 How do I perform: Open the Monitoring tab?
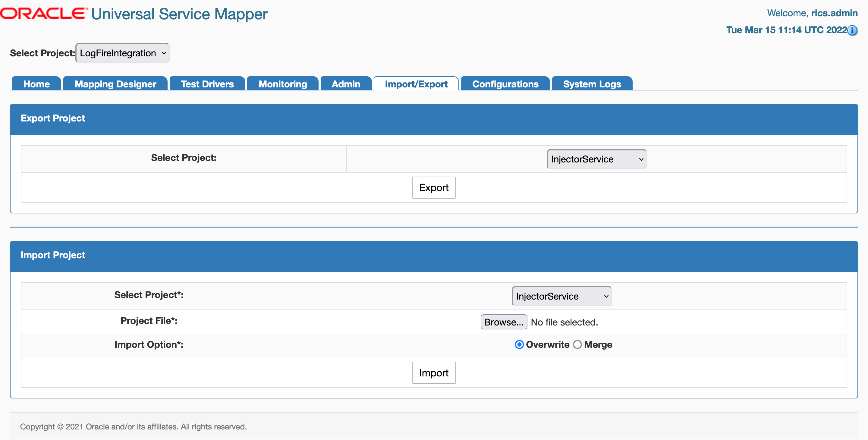[x=282, y=84]
